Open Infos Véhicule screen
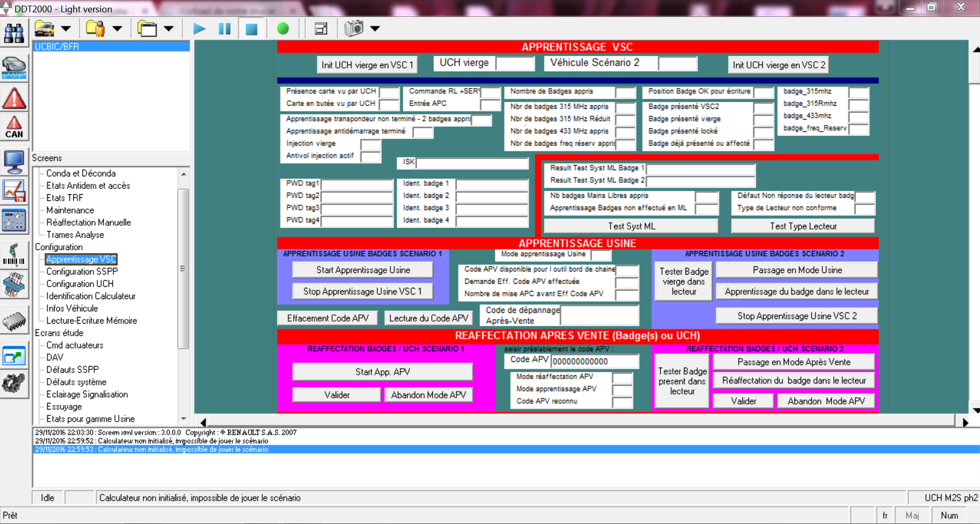Viewport: 980px width, 524px height. [72, 308]
